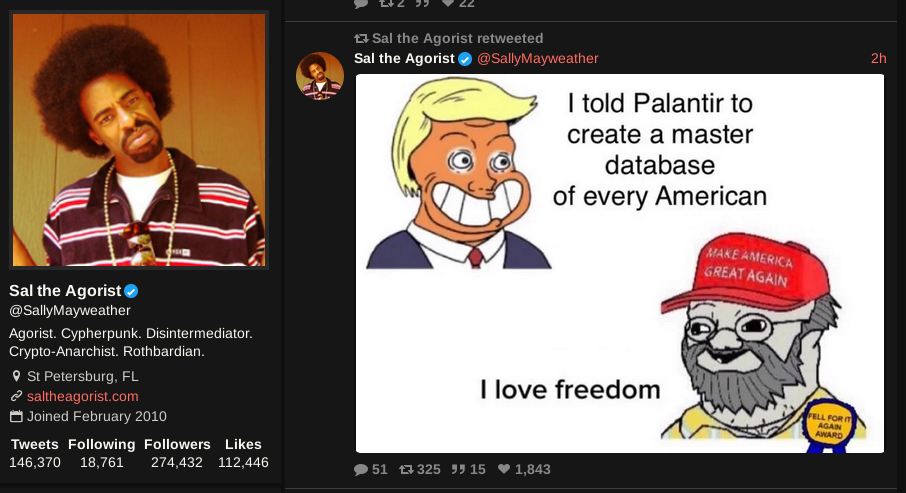Click the location pin icon by St Petersburg
The width and height of the screenshot is (906, 493).
pyautogui.click(x=16, y=377)
